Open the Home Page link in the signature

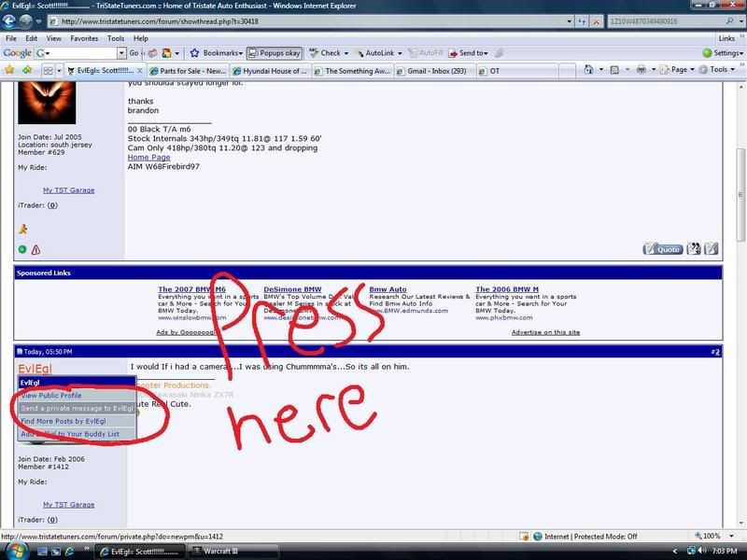[x=148, y=157]
